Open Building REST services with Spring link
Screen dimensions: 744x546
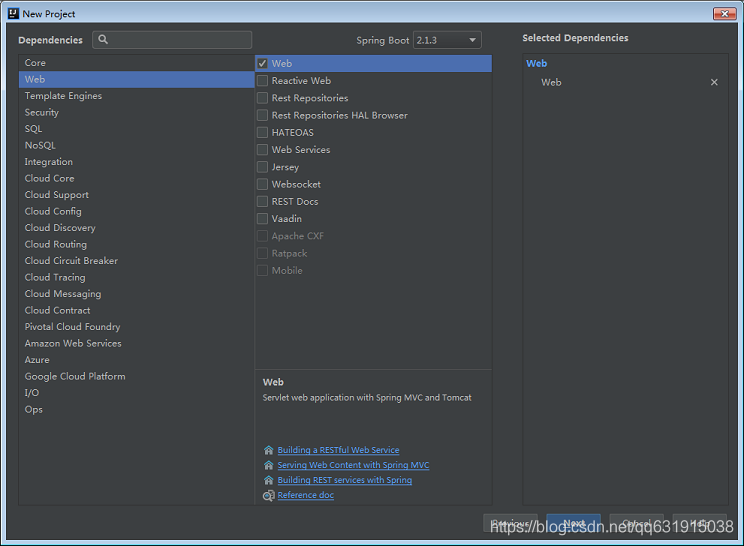click(x=344, y=480)
